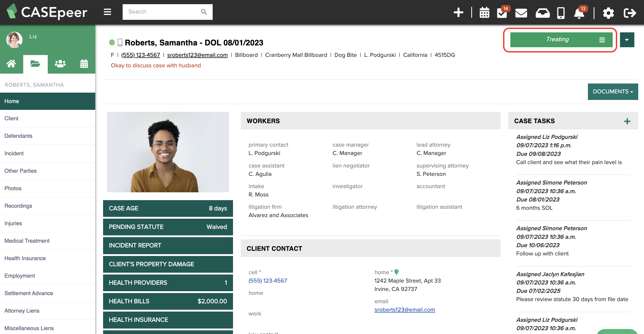
Task: Click email link in Client Contact section
Action: point(404,310)
